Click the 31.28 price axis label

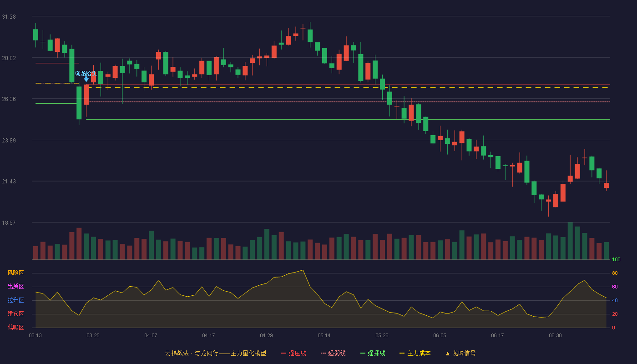[x=9, y=17]
